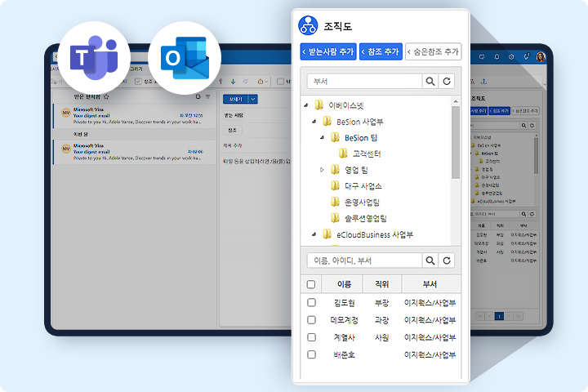Open the lock icon dropdown arrow

click(x=266, y=82)
